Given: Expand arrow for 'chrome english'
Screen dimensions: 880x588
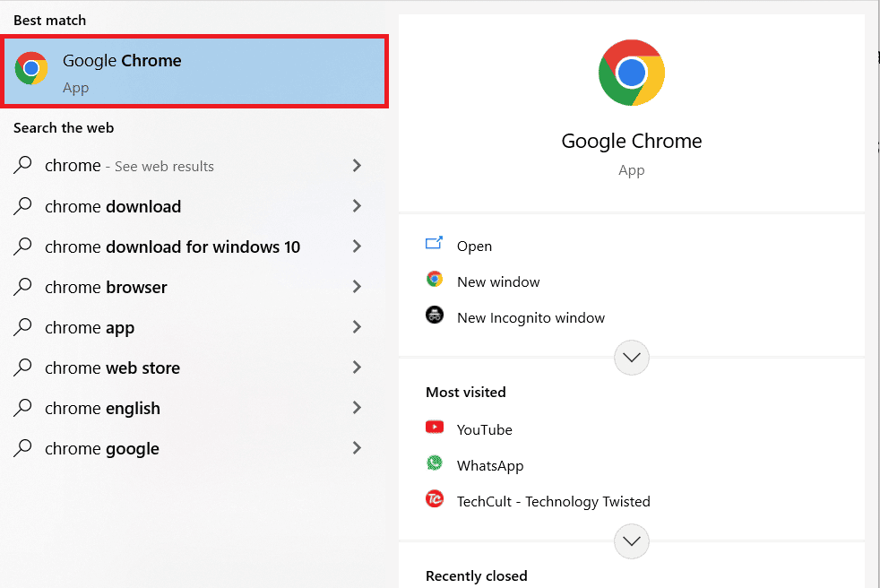Looking at the screenshot, I should coord(357,408).
